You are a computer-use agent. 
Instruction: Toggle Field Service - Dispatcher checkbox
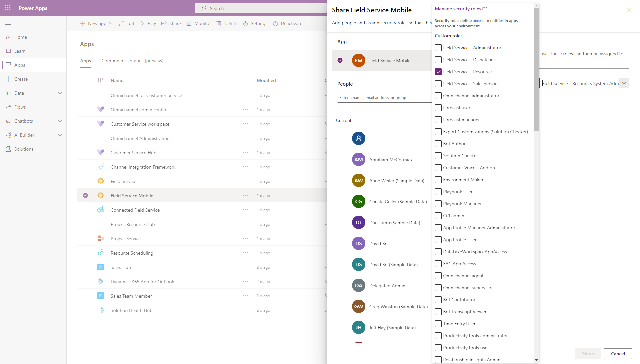(438, 59)
